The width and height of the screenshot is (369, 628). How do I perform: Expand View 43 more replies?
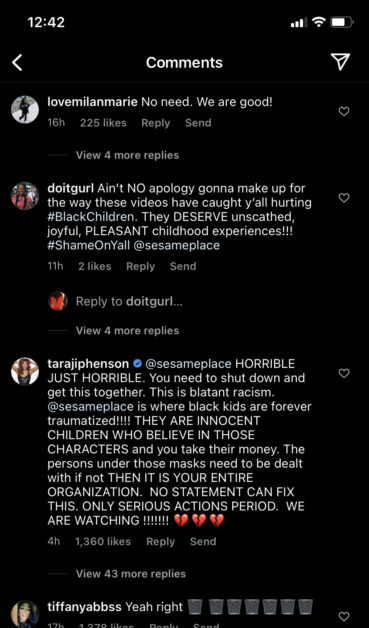(x=131, y=574)
